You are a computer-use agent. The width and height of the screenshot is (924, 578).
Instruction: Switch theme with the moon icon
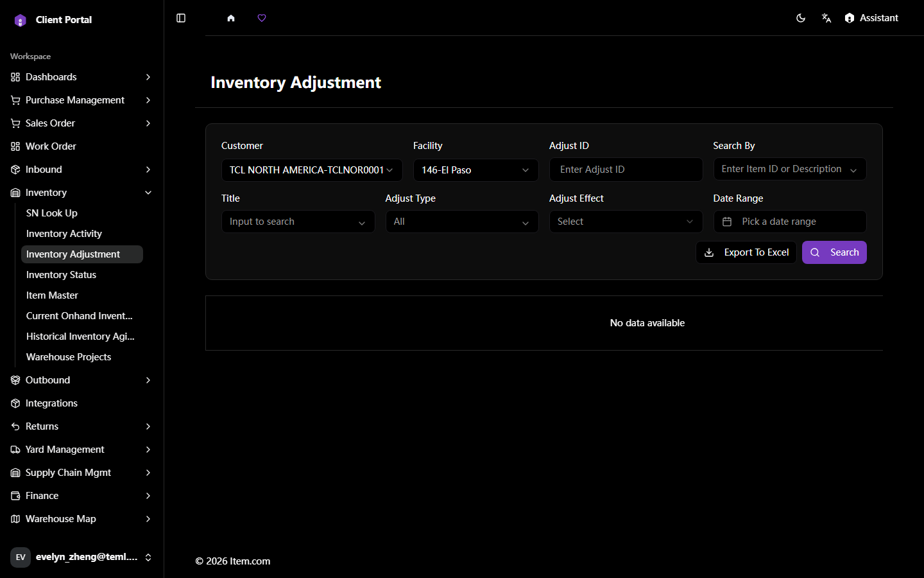(x=801, y=18)
